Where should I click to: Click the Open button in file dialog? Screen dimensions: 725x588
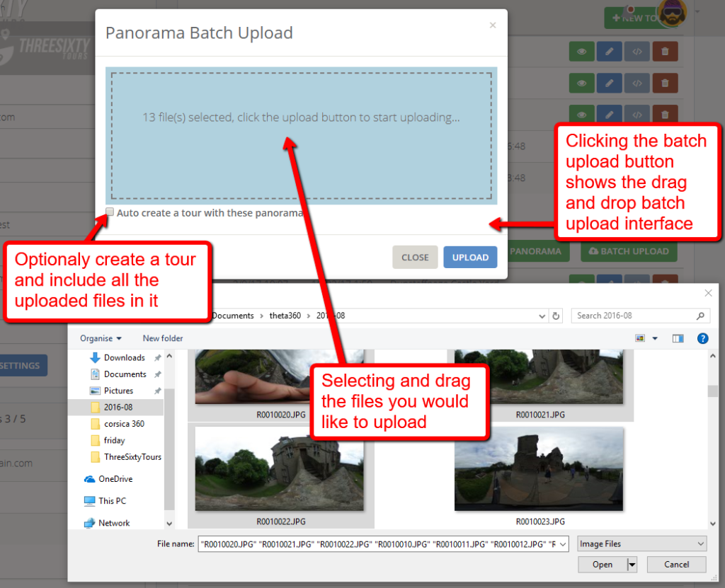(x=603, y=565)
